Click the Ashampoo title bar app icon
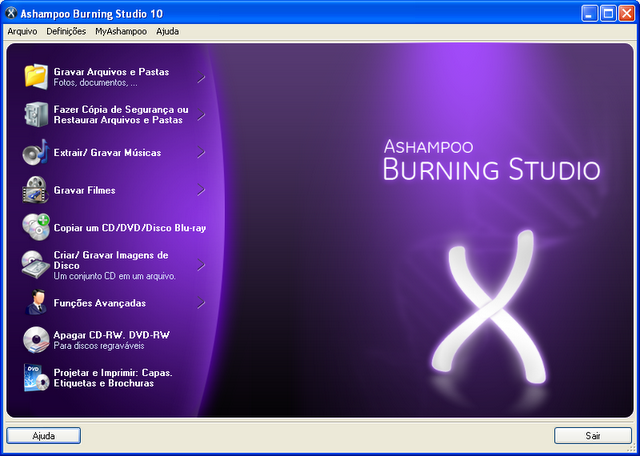This screenshot has height=456, width=640. click(11, 13)
